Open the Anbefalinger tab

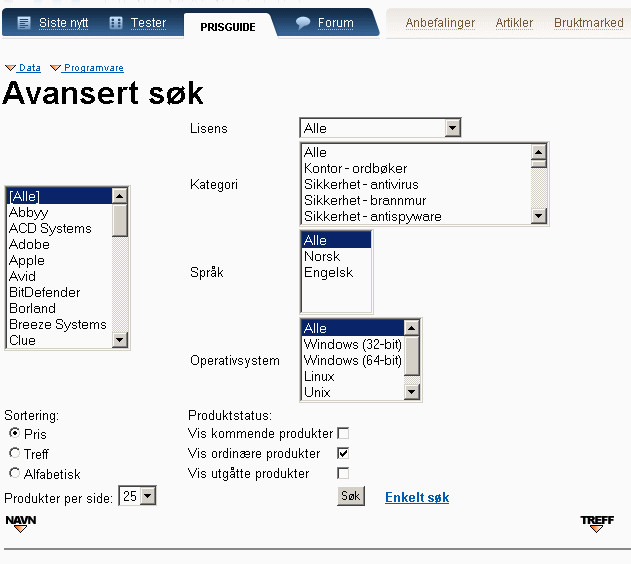(440, 23)
